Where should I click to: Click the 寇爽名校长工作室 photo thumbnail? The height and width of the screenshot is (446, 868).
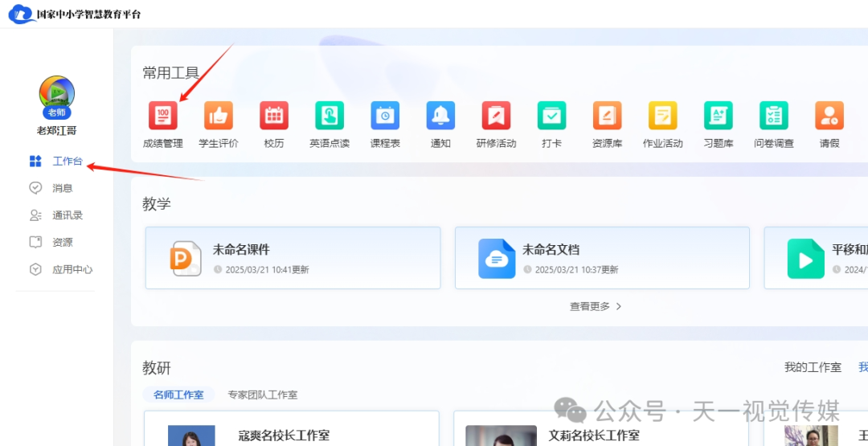click(x=191, y=436)
